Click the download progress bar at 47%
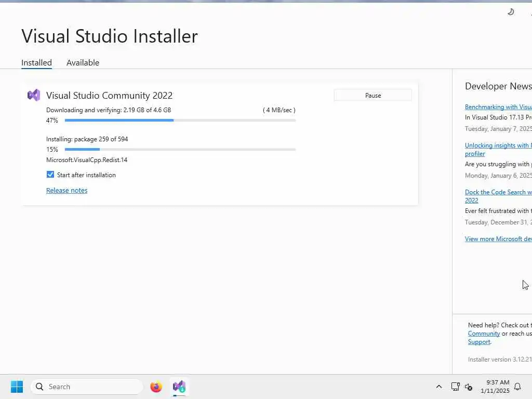The width and height of the screenshot is (532, 399). [x=180, y=120]
